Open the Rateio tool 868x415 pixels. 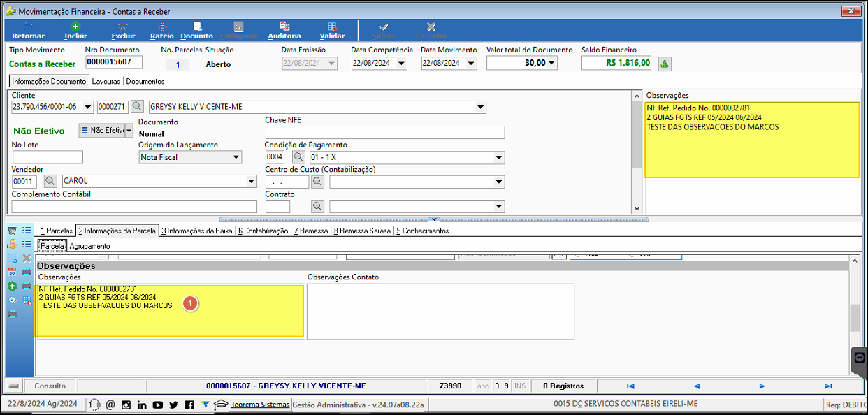pos(162,31)
